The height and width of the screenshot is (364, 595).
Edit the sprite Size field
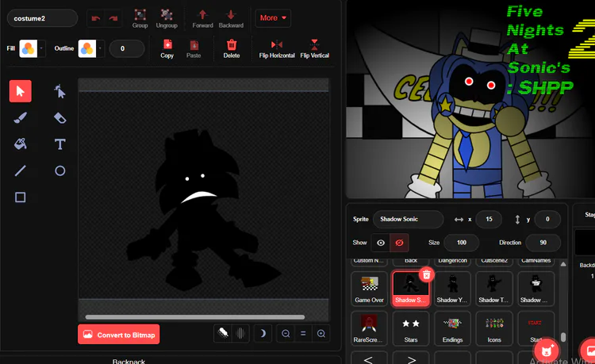462,243
